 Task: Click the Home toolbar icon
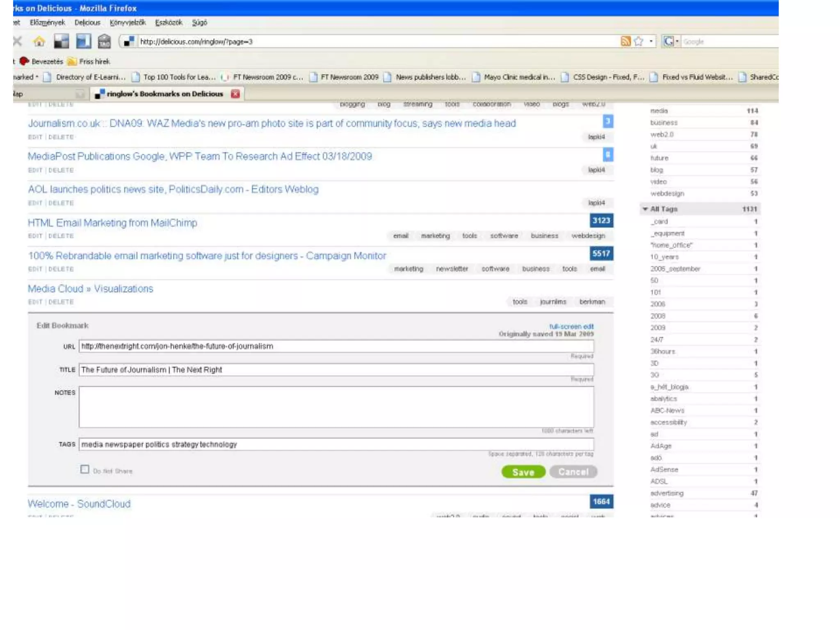point(39,41)
